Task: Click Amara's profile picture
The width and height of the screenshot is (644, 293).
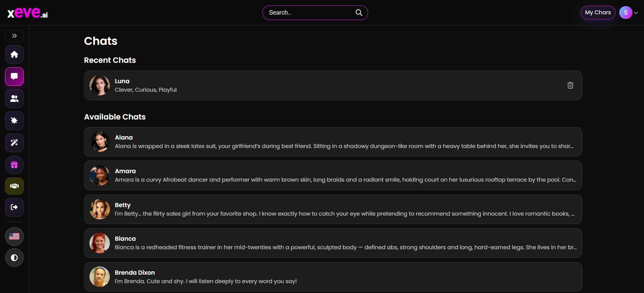Action: point(100,176)
